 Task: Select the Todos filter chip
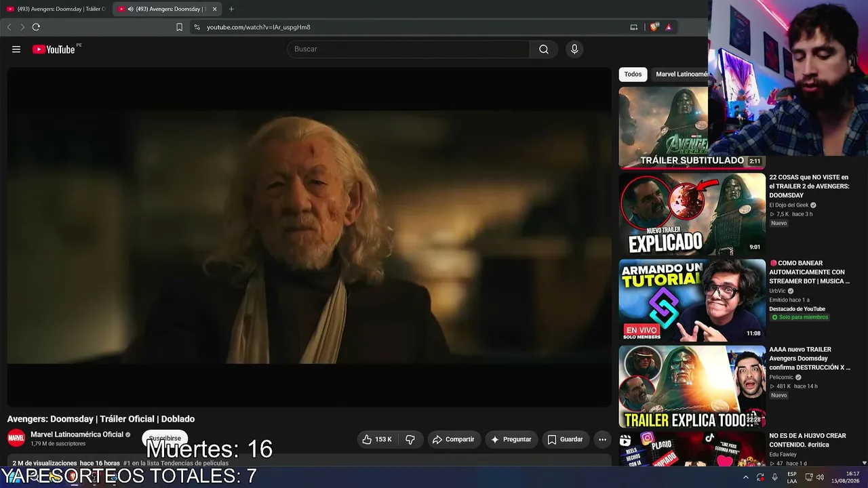(x=633, y=75)
